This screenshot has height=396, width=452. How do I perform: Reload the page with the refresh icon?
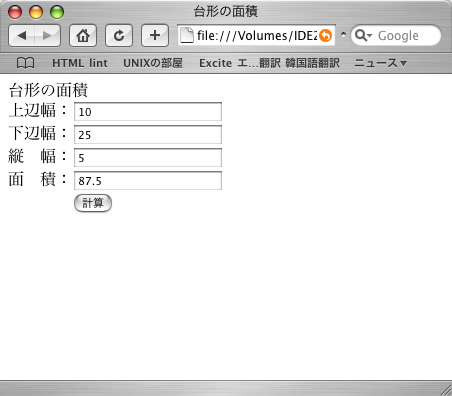click(119, 35)
